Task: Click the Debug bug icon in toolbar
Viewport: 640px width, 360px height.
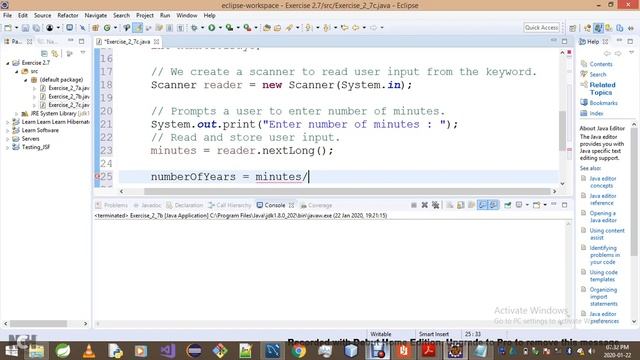Action: 194,28
